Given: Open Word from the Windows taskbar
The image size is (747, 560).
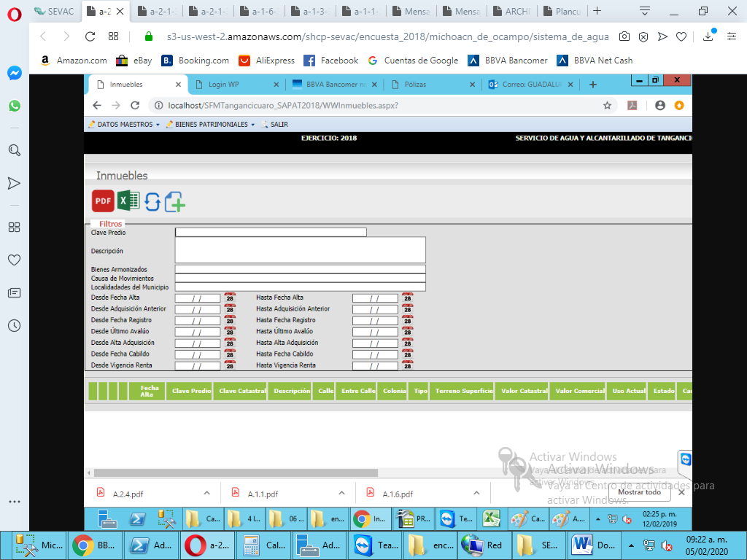Looking at the screenshot, I should 594,545.
